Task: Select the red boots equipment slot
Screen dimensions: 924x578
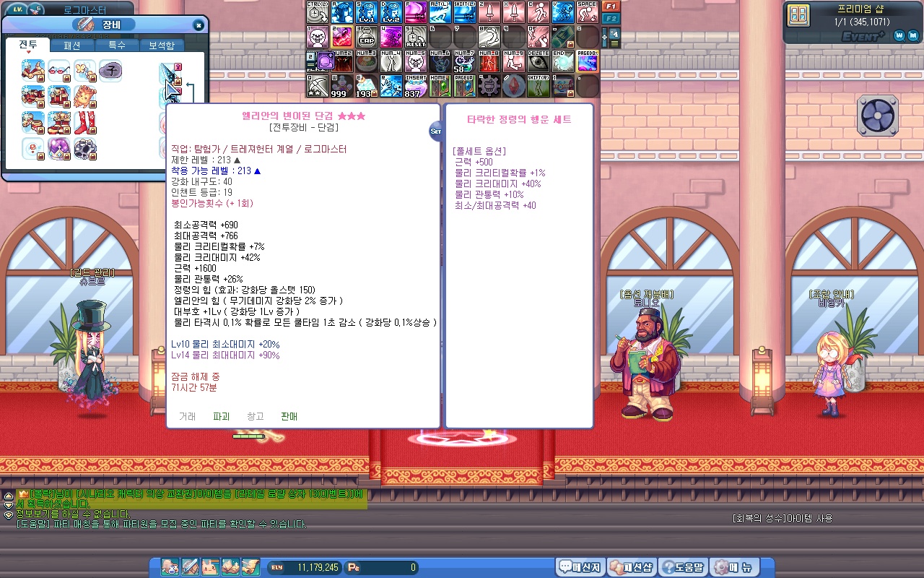Action: 84,123
